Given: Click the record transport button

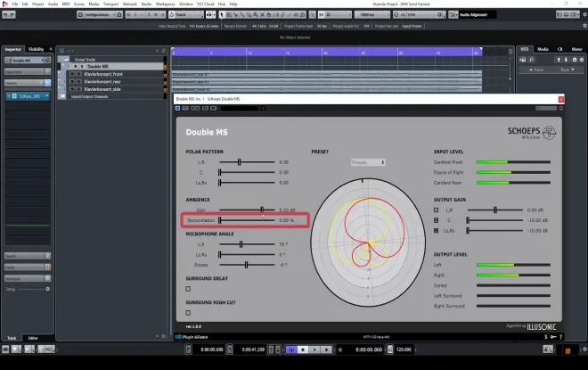Looking at the screenshot, I should coord(326,349).
